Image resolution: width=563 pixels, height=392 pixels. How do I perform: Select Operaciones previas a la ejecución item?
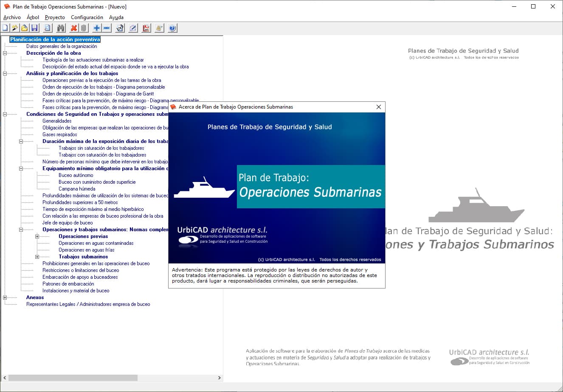[x=101, y=80]
